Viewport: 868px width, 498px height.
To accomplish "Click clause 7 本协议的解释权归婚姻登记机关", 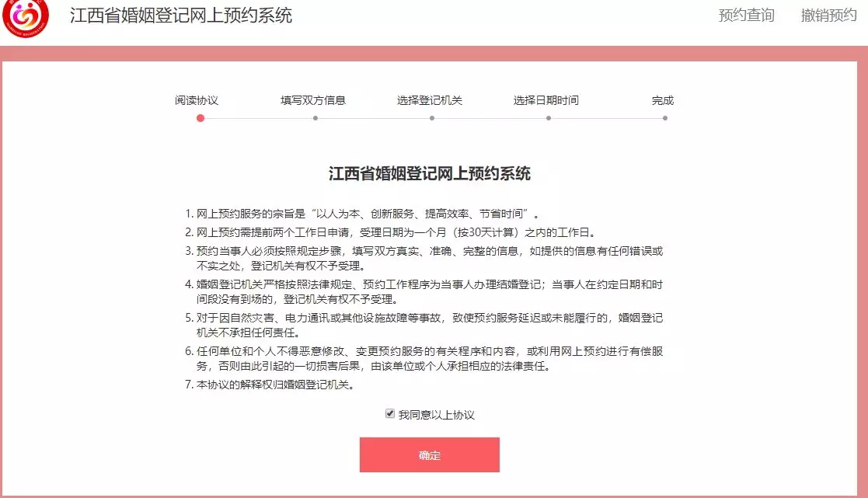I will pos(270,385).
